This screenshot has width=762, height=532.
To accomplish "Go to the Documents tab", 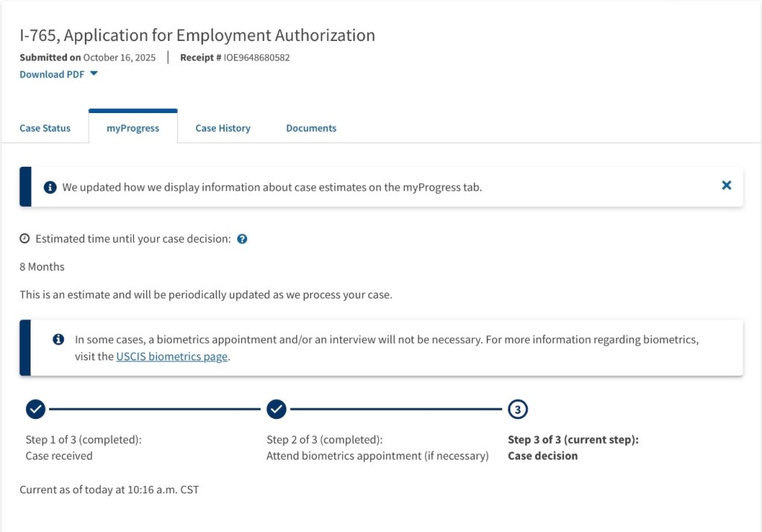I will [x=311, y=128].
